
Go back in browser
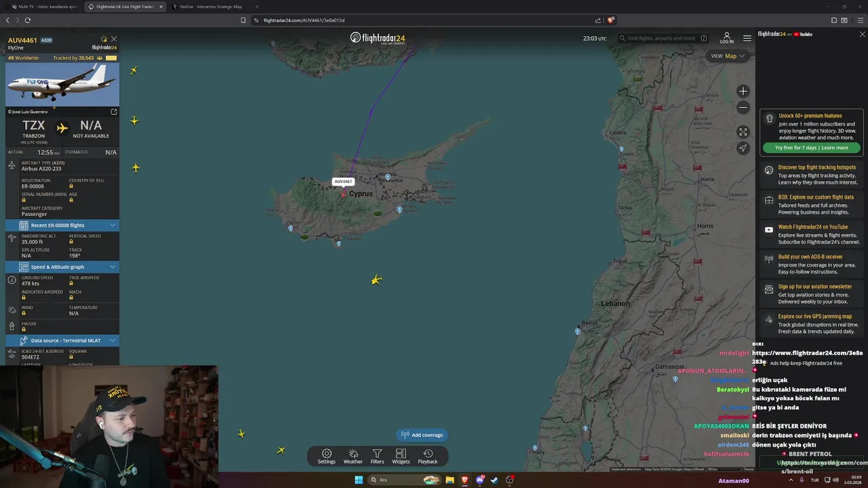click(7, 20)
